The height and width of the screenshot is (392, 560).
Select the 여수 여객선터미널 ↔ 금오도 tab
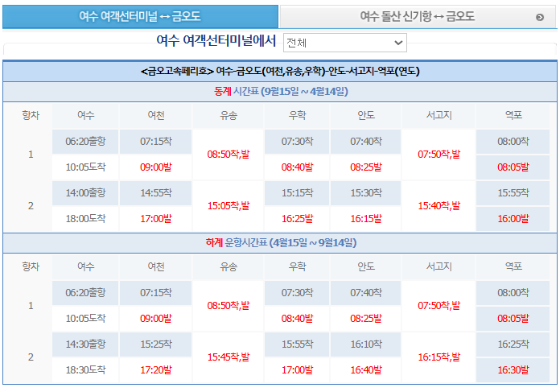tap(140, 16)
